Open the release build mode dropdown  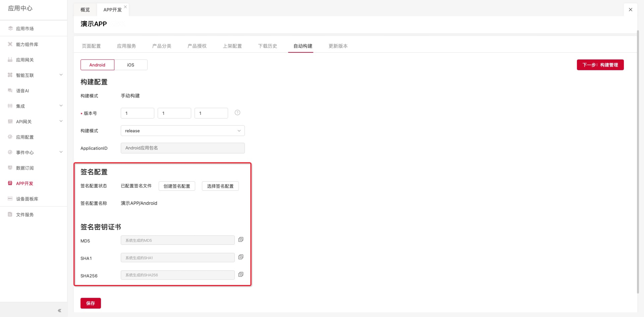coord(182,131)
